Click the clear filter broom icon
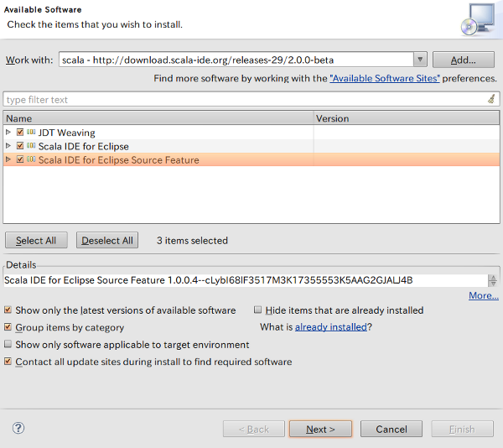 [x=491, y=99]
